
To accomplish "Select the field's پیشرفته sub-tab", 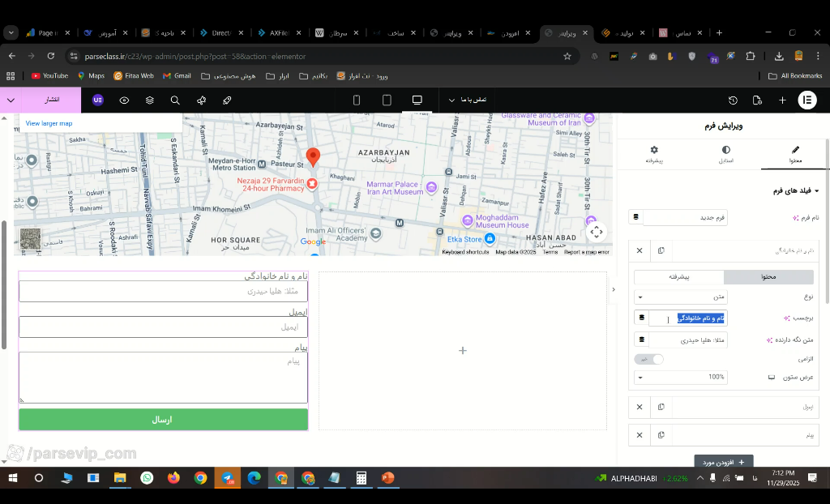I will coord(678,277).
